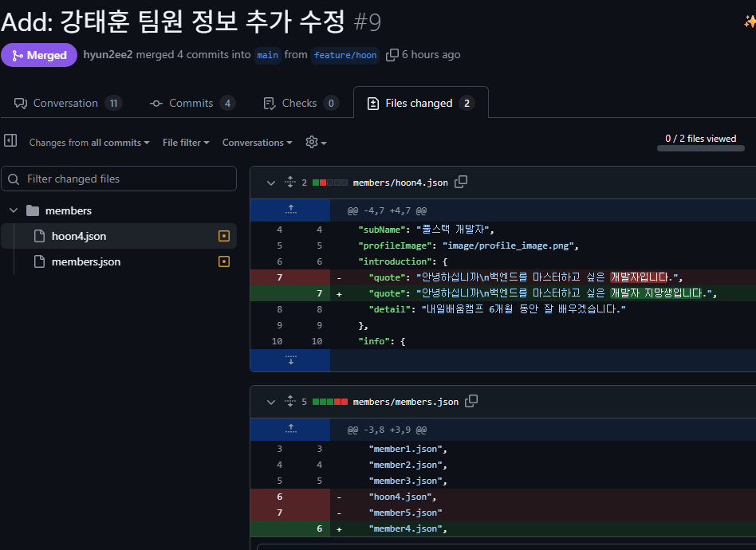Collapse the members folder in tree
Image resolution: width=756 pixels, height=550 pixels.
tap(14, 210)
